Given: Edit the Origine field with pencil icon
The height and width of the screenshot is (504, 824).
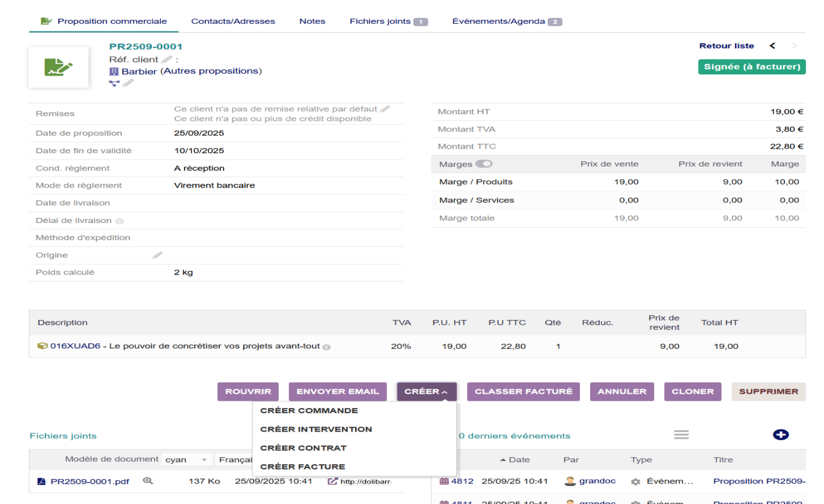Looking at the screenshot, I should click(x=157, y=255).
